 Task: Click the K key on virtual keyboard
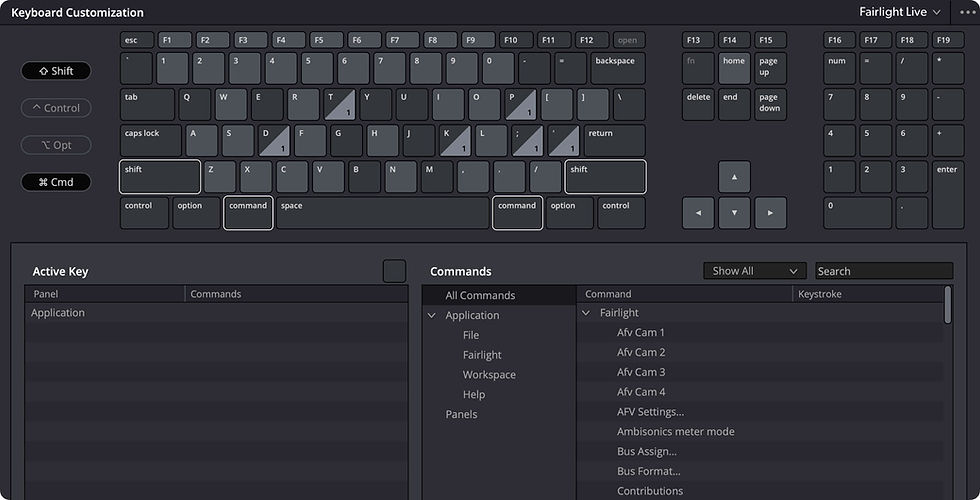(456, 141)
